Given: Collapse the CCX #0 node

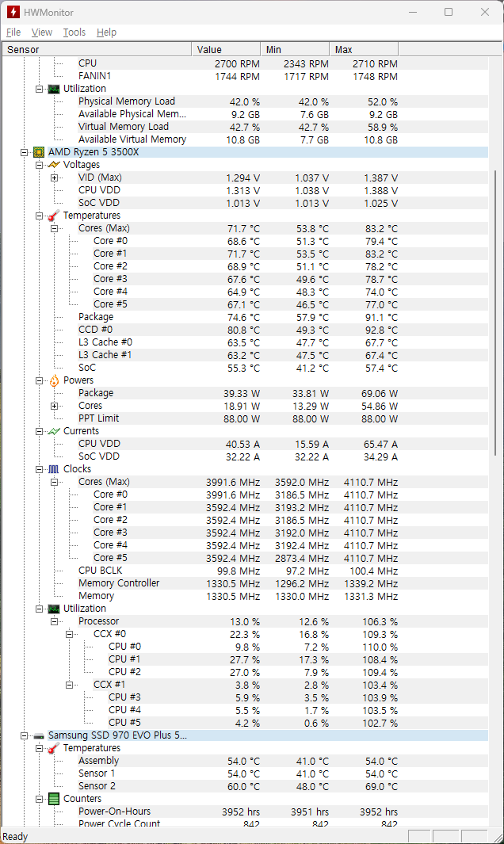Looking at the screenshot, I should [x=70, y=634].
